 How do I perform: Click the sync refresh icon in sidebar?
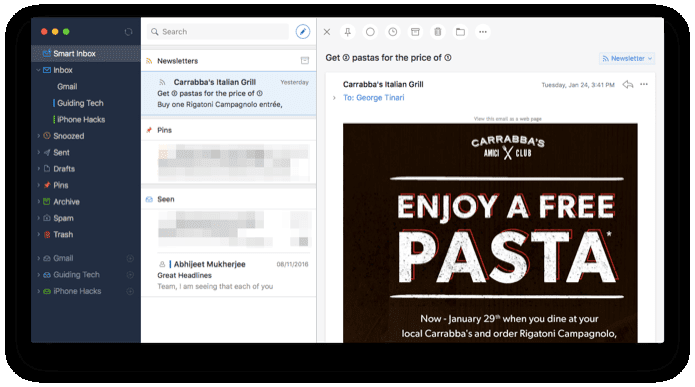pos(129,32)
